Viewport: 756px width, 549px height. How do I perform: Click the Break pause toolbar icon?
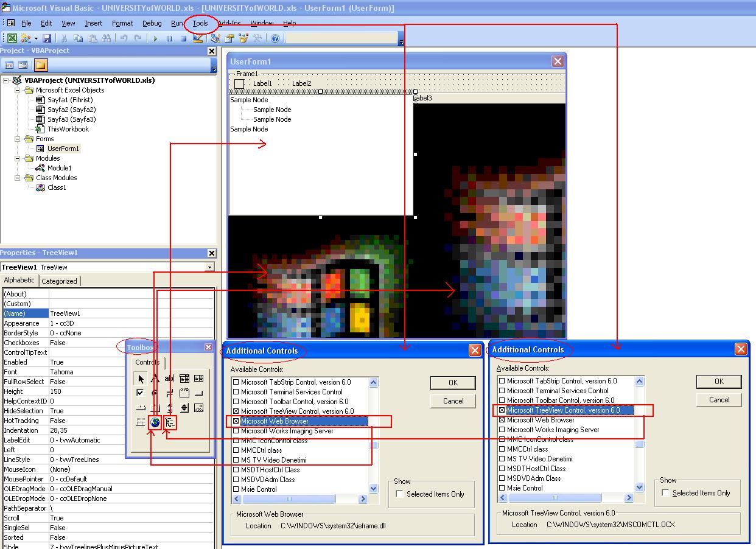[169, 38]
